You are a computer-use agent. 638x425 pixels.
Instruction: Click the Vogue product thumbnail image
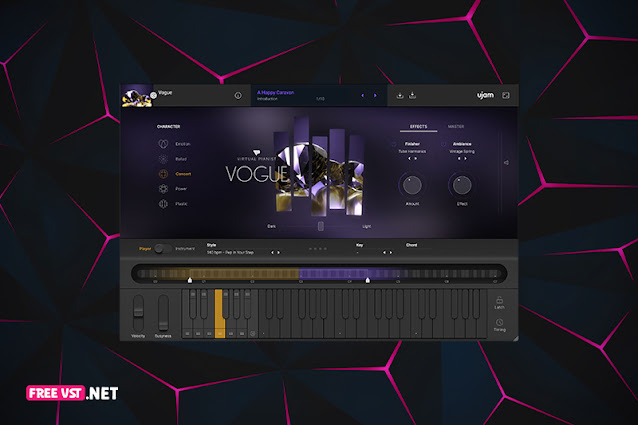(x=137, y=96)
